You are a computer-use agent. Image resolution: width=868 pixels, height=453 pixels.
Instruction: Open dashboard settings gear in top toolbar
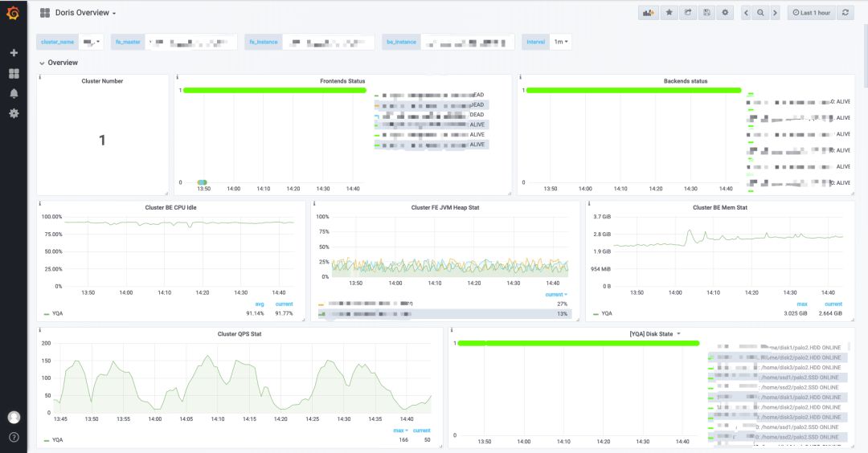pyautogui.click(x=725, y=13)
